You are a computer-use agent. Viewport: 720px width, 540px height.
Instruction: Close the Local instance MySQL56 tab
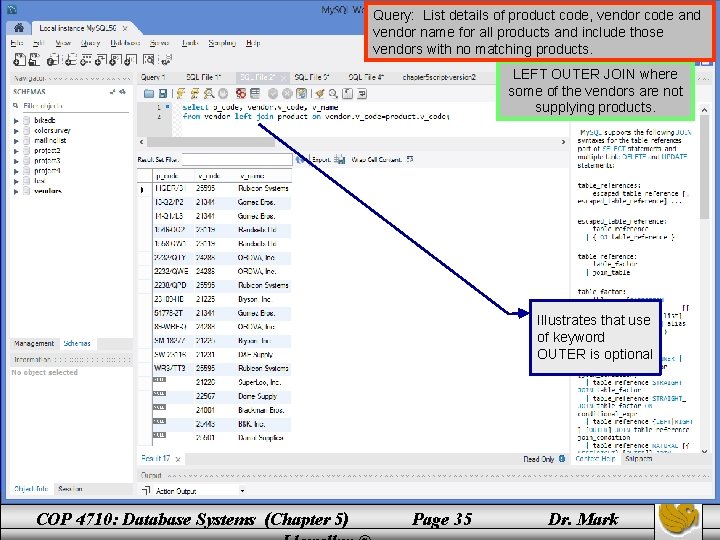125,28
